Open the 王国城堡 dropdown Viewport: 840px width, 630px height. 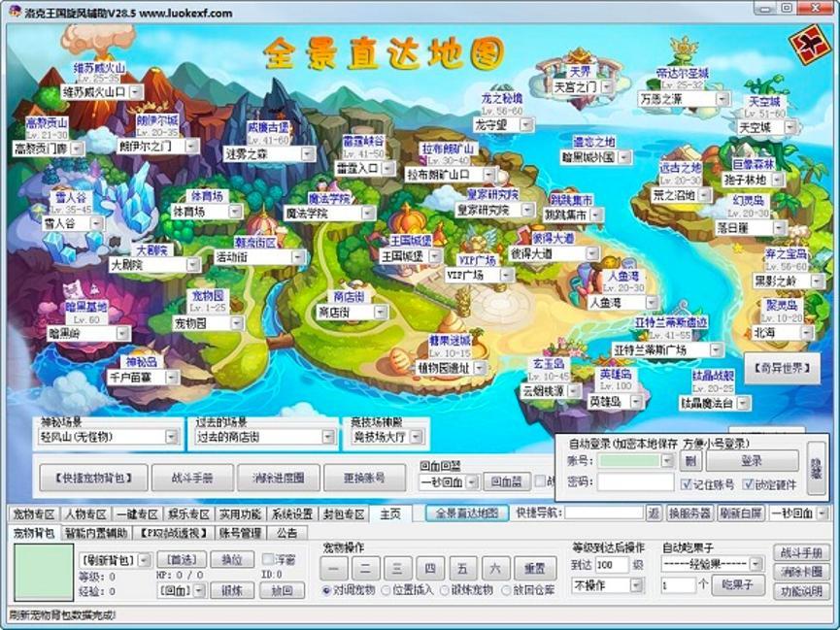click(435, 256)
